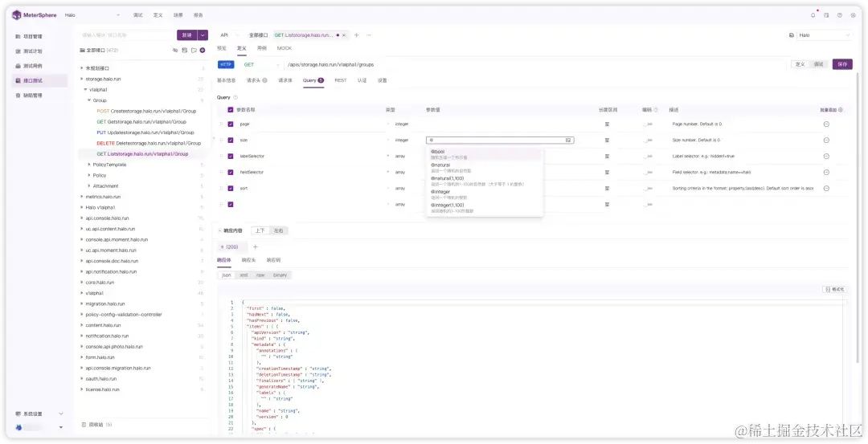Click the purple plus icon above the API tree
This screenshot has width=868, height=444.
(x=203, y=51)
